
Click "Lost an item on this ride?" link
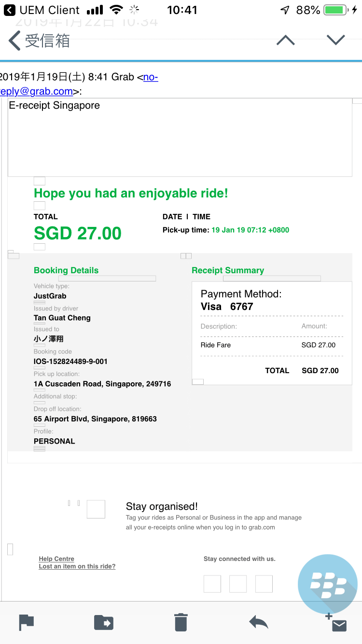coord(77,566)
